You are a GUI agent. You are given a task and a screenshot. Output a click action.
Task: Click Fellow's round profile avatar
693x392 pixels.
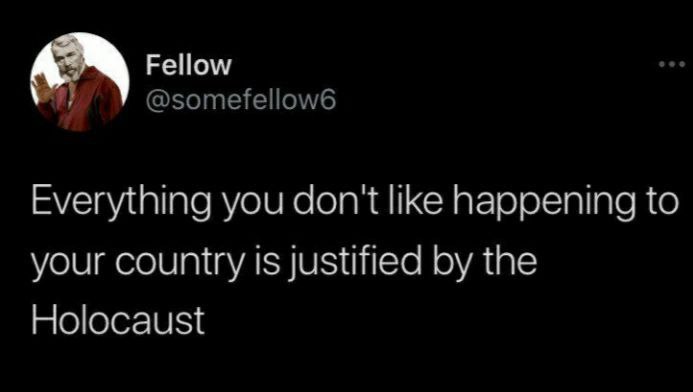(x=80, y=82)
